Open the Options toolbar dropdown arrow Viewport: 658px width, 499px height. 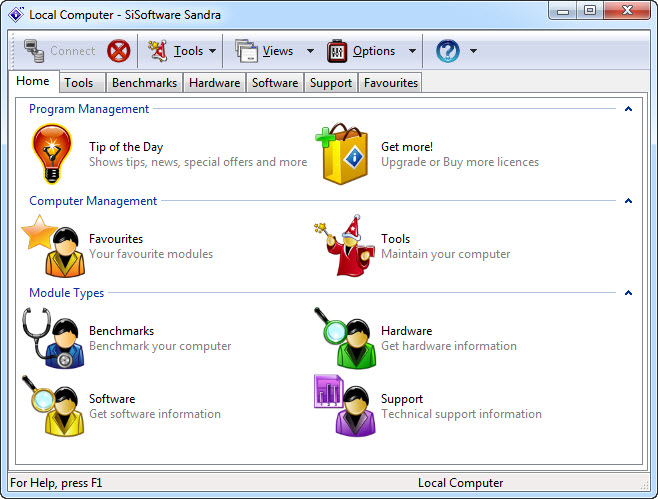point(413,51)
